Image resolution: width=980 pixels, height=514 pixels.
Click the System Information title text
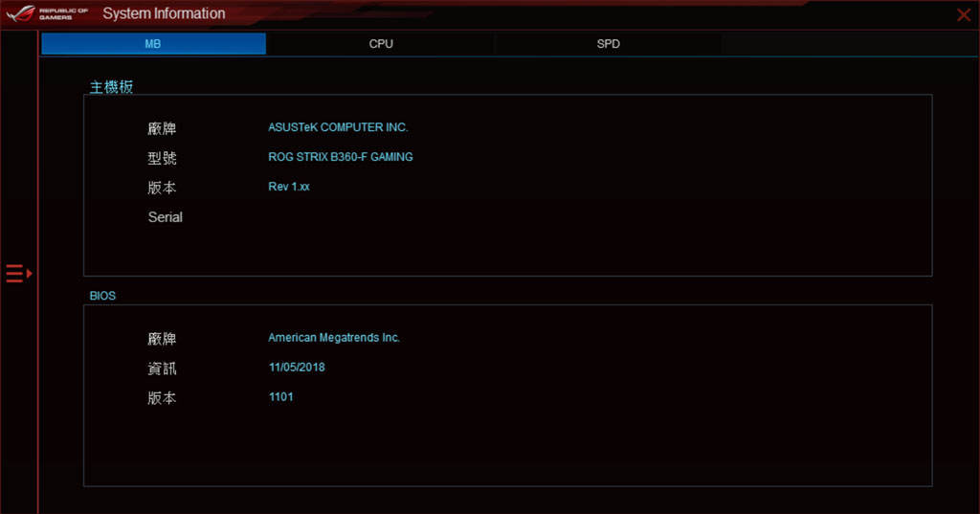[x=164, y=13]
